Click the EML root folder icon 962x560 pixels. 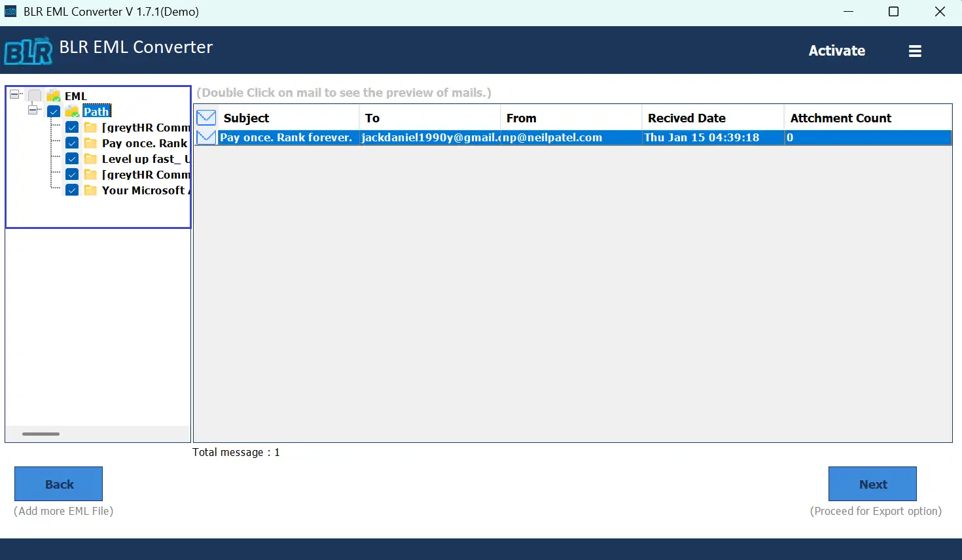[54, 96]
